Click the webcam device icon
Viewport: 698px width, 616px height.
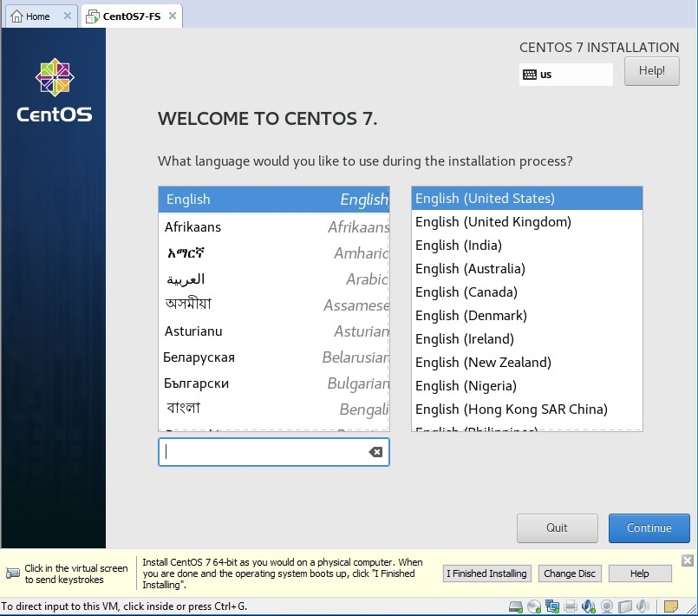click(608, 606)
